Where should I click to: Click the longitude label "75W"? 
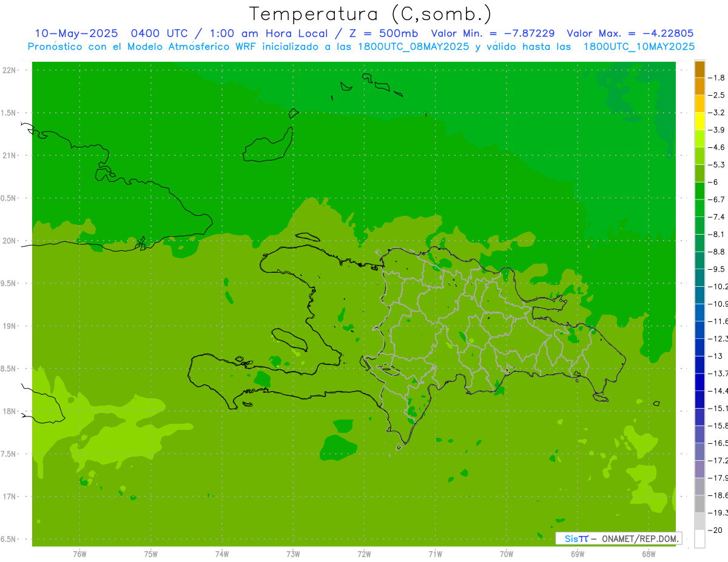coord(151,554)
